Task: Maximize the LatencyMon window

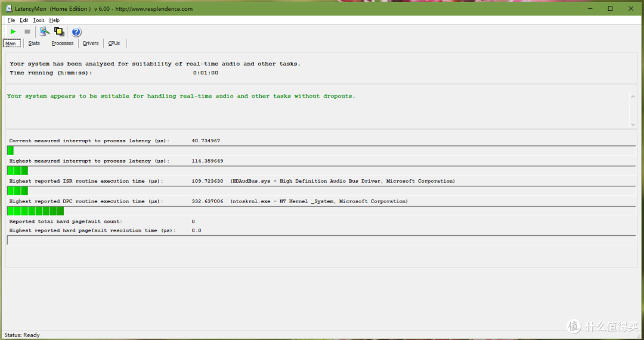Action: tap(611, 8)
